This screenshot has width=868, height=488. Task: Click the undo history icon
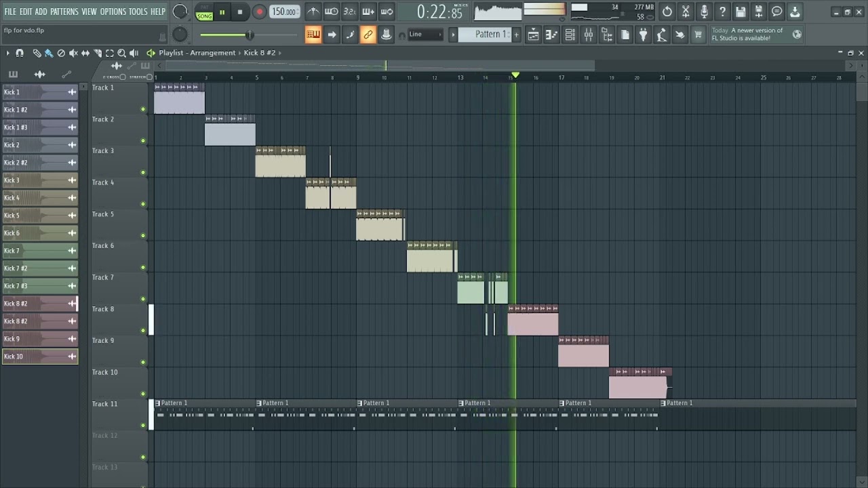(x=667, y=12)
